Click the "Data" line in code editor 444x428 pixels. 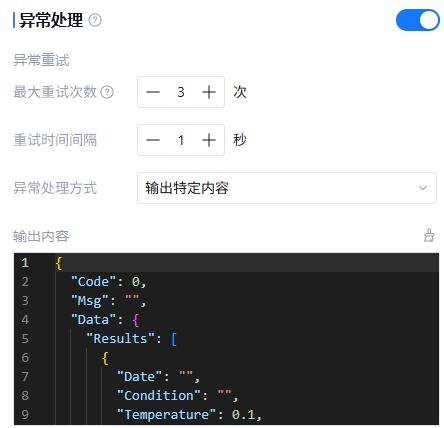tap(105, 320)
